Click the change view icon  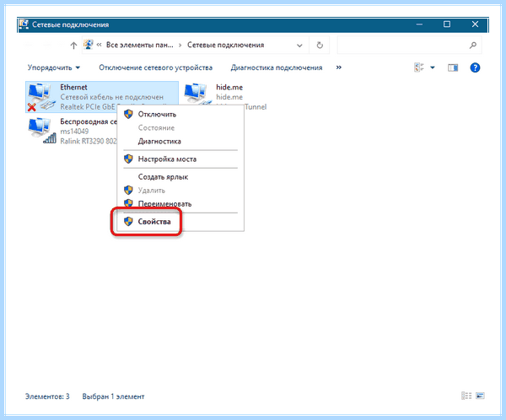419,67
